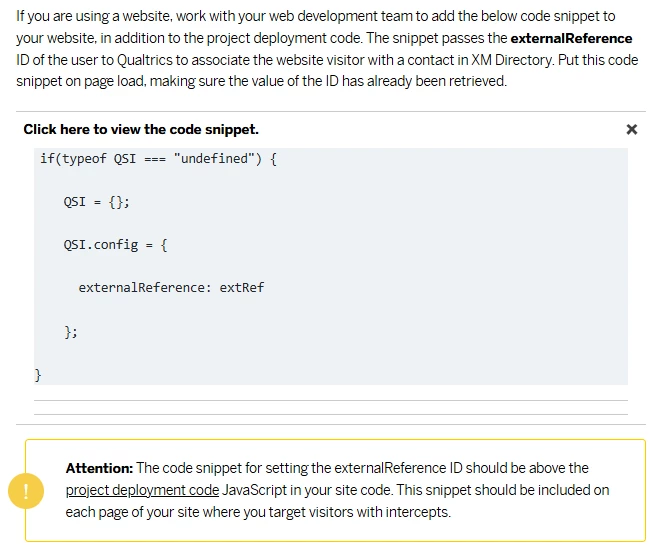Image resolution: width=664 pixels, height=552 pixels.
Task: Click the '};' closing line of QSI.config
Action: [71, 332]
